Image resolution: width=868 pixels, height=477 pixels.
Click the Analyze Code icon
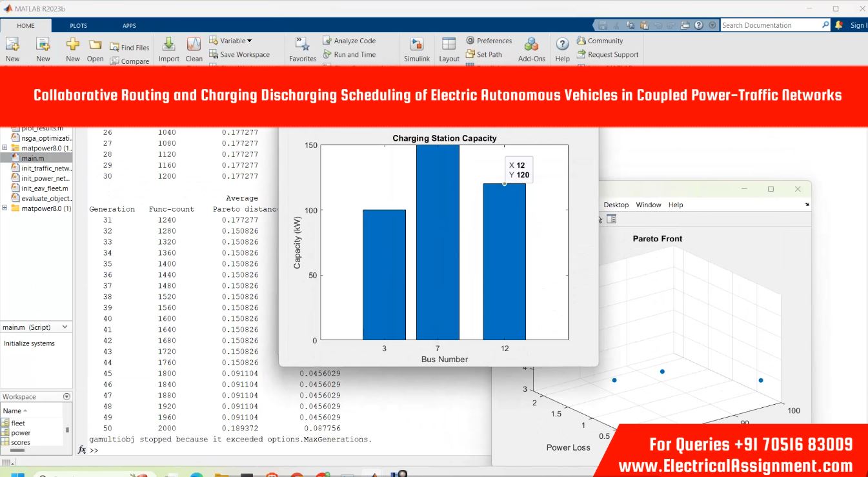coord(327,41)
